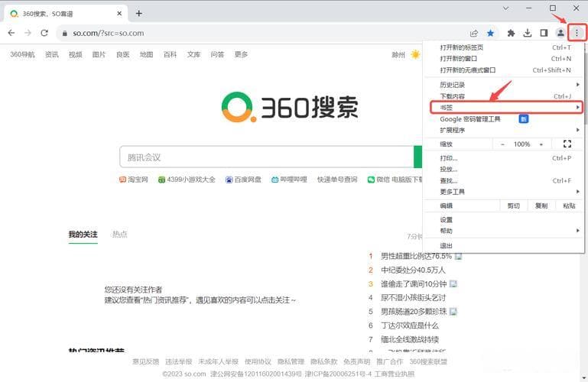
Task: Switch to the 我的关注 tab
Action: pyautogui.click(x=83, y=235)
